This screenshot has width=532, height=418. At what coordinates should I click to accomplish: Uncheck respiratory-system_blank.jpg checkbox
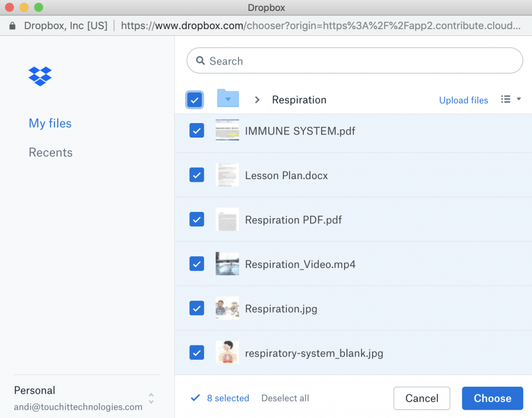tap(197, 353)
